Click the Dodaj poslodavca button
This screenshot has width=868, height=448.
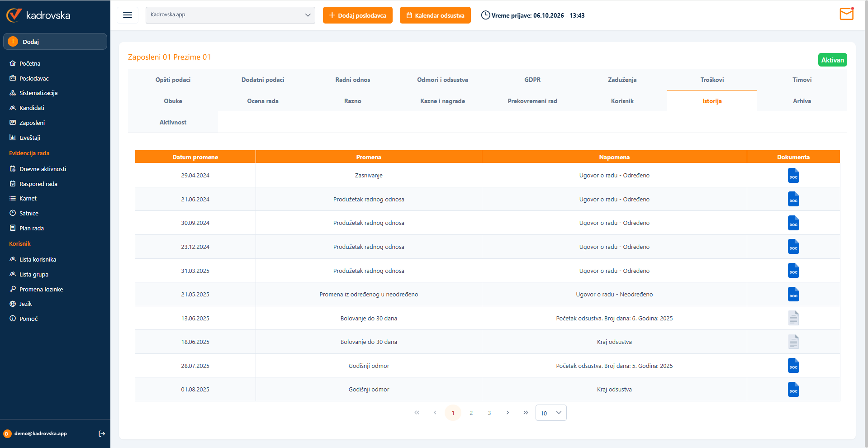pyautogui.click(x=358, y=15)
